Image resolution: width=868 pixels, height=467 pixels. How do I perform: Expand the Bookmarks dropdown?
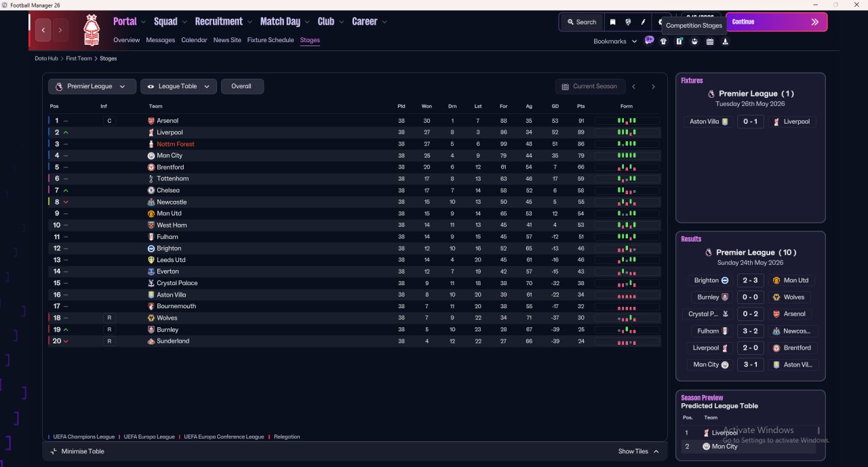click(615, 41)
